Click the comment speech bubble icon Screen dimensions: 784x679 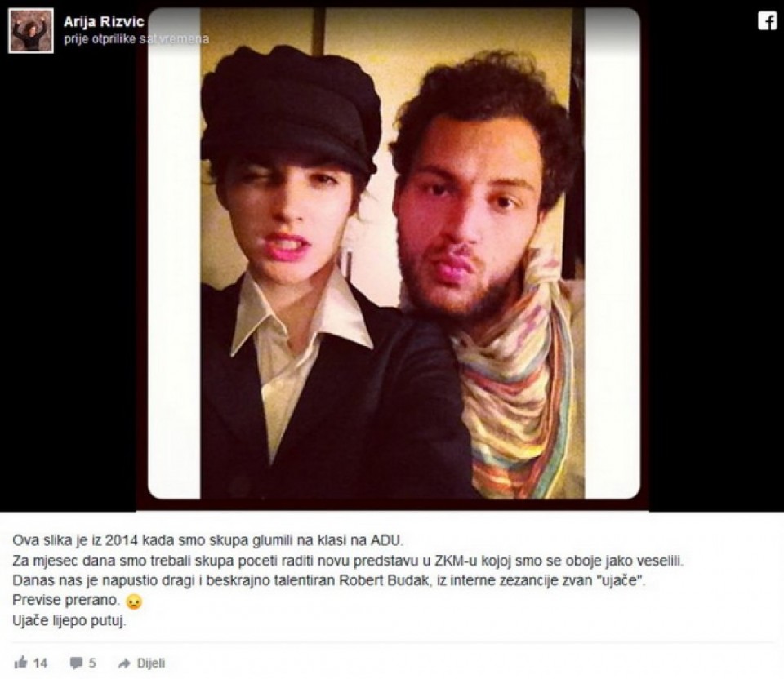77,663
